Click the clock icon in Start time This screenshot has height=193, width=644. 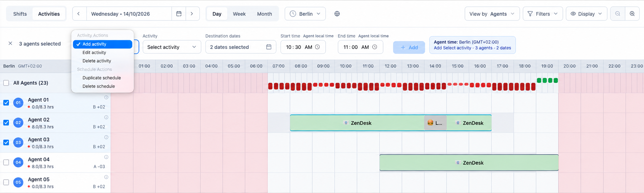[317, 47]
